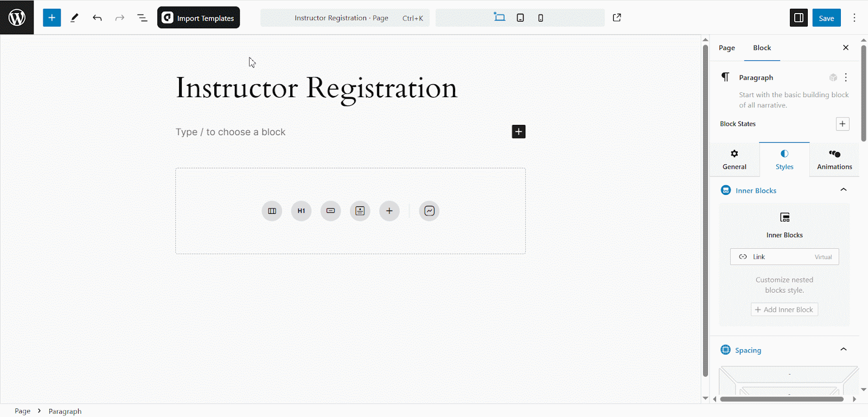Add a new Block State
868x417 pixels.
click(843, 124)
